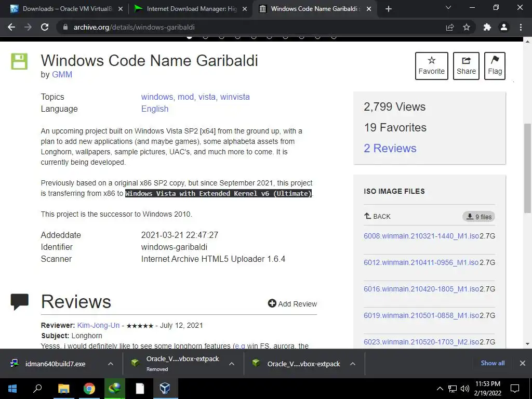Open the English language link
The width and height of the screenshot is (532, 399).
(155, 109)
